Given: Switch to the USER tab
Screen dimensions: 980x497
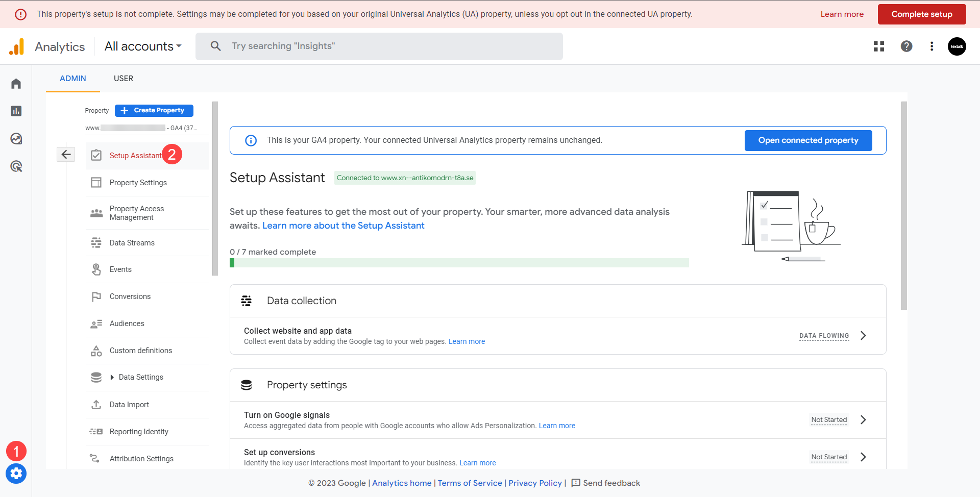Looking at the screenshot, I should (x=124, y=79).
